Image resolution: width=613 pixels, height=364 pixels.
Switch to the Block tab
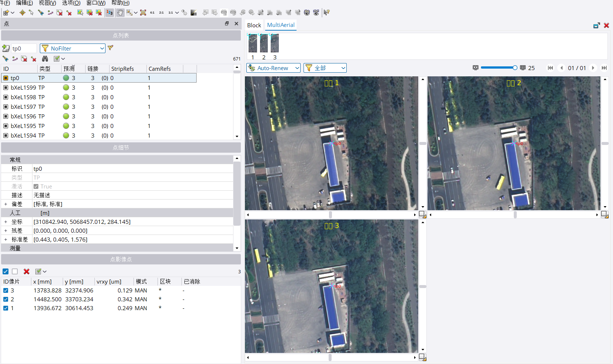pyautogui.click(x=254, y=25)
